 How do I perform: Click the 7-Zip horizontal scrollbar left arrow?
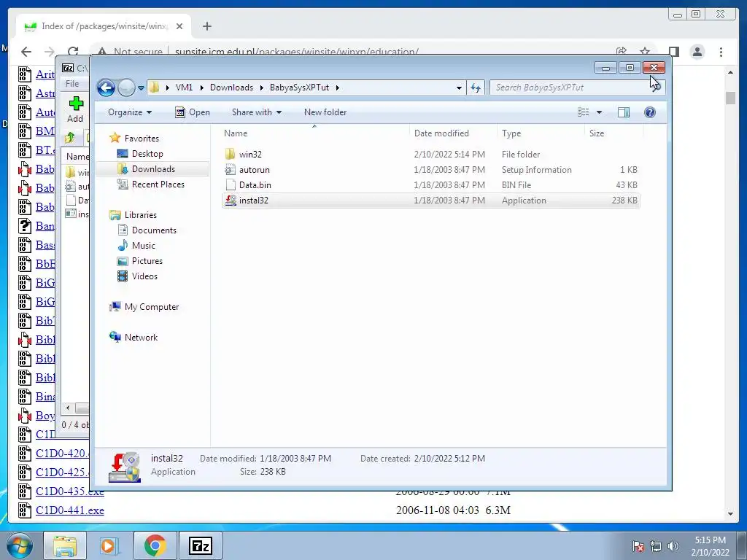click(x=68, y=408)
